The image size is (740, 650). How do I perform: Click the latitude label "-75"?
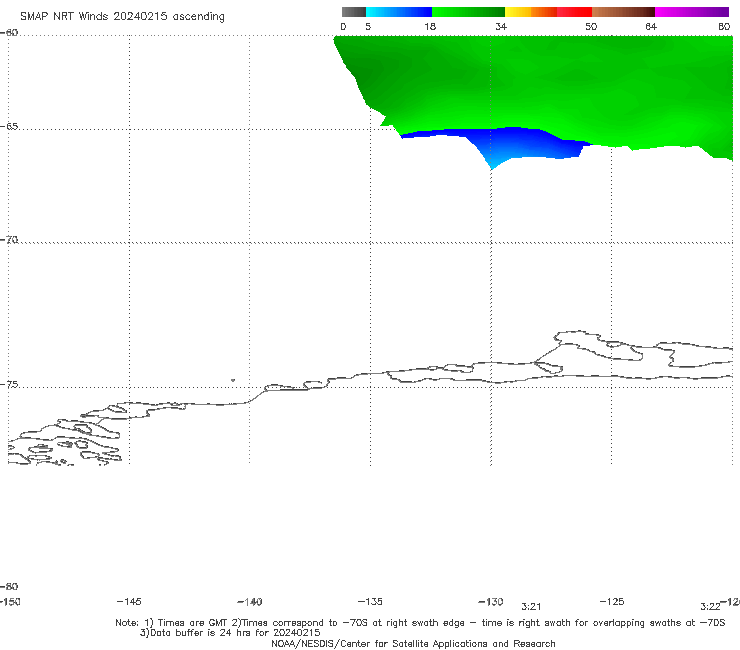tap(9, 385)
